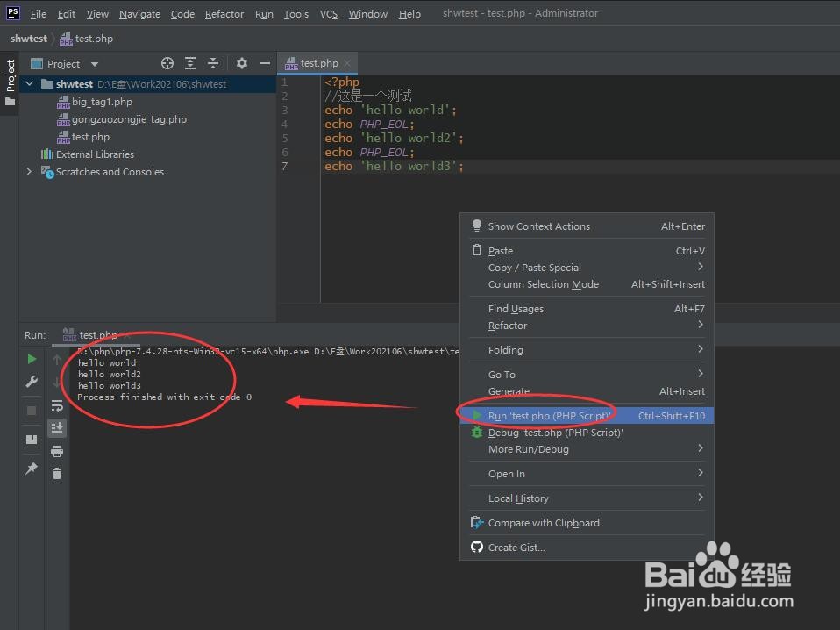The image size is (840, 630).
Task: Click the green rerun button in Run panel
Action: (32, 359)
